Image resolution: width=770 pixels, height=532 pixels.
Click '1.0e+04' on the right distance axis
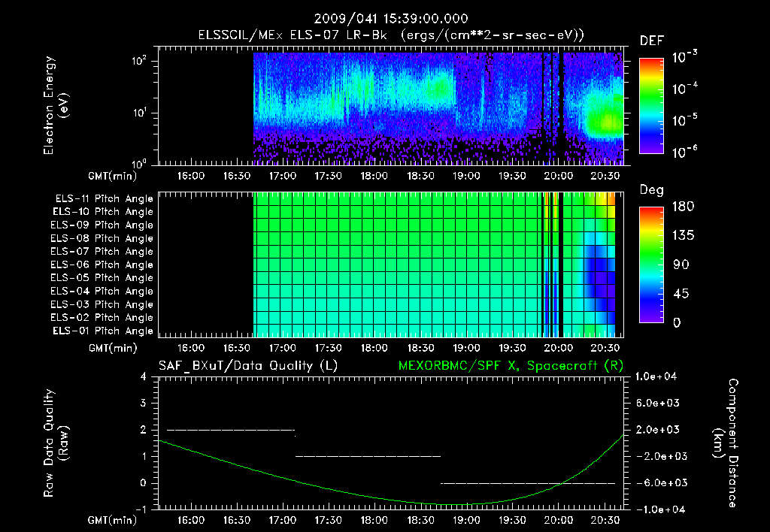pyautogui.click(x=656, y=376)
